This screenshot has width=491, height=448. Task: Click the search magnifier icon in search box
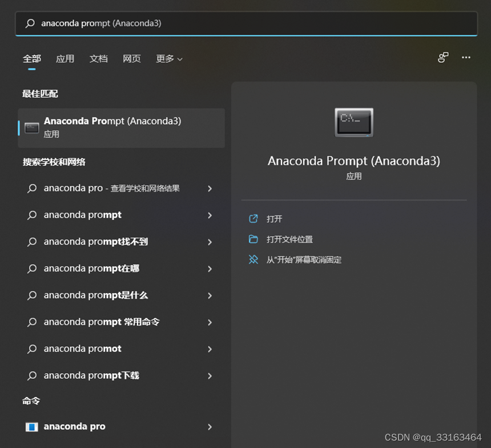30,23
